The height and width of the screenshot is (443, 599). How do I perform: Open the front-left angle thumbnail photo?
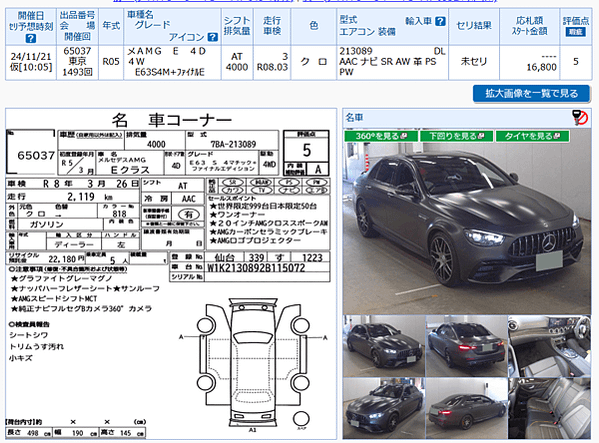coord(384,346)
